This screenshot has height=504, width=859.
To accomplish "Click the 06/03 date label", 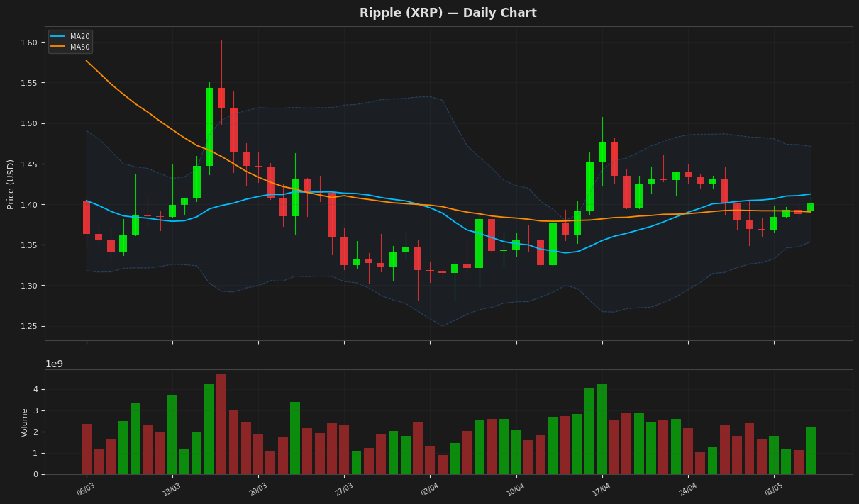I will pyautogui.click(x=86, y=489).
